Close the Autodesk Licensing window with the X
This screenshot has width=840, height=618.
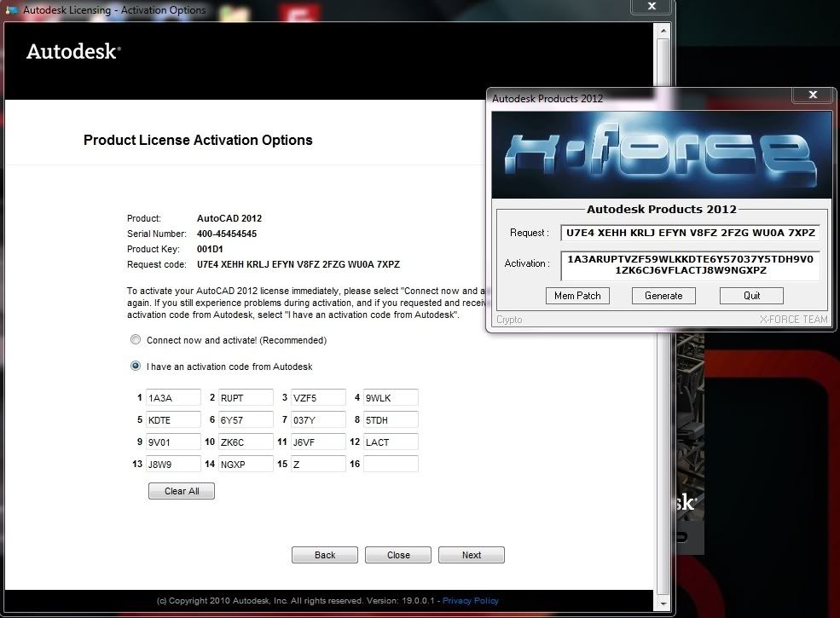(652, 6)
